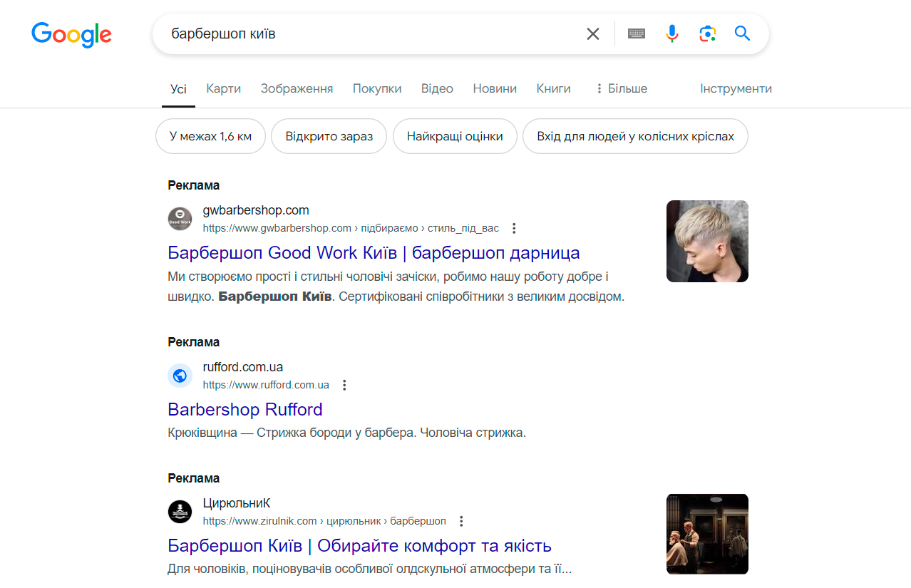
Task: Toggle the Найкращі оцінки filter chip
Action: [455, 136]
